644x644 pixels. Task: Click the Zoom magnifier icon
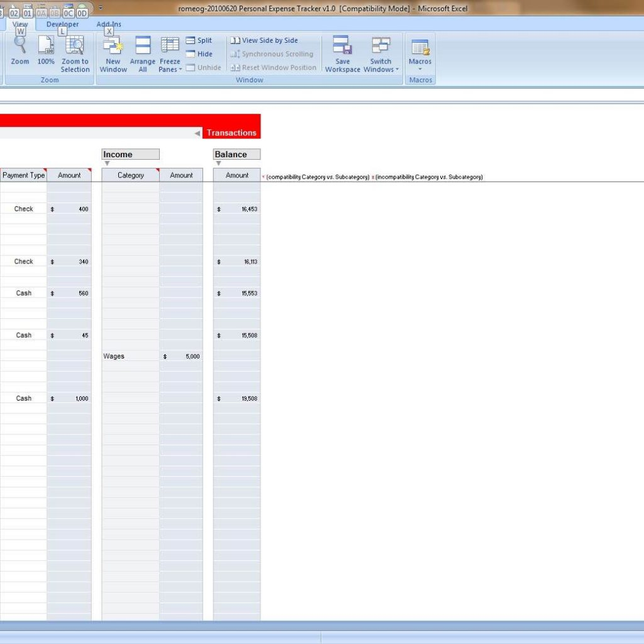pos(20,45)
